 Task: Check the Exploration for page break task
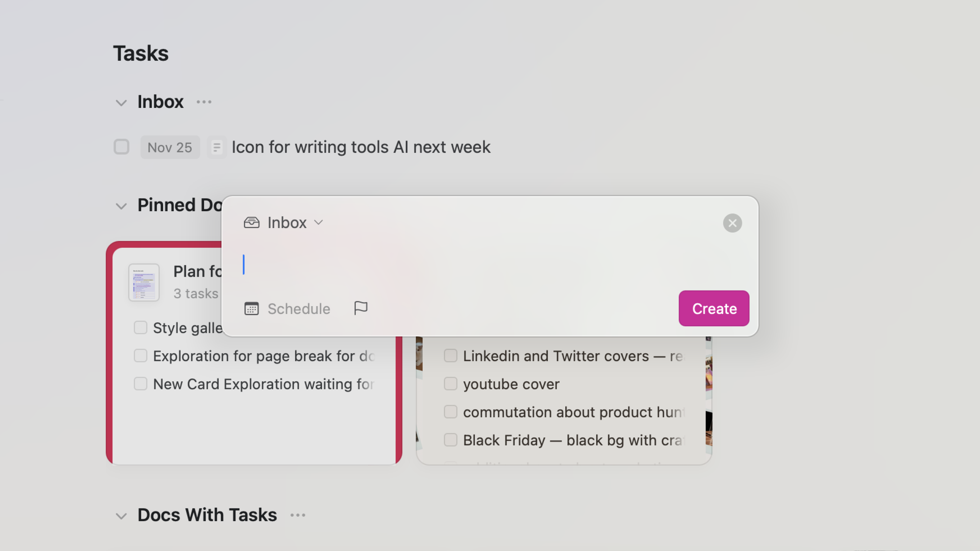[x=140, y=356]
